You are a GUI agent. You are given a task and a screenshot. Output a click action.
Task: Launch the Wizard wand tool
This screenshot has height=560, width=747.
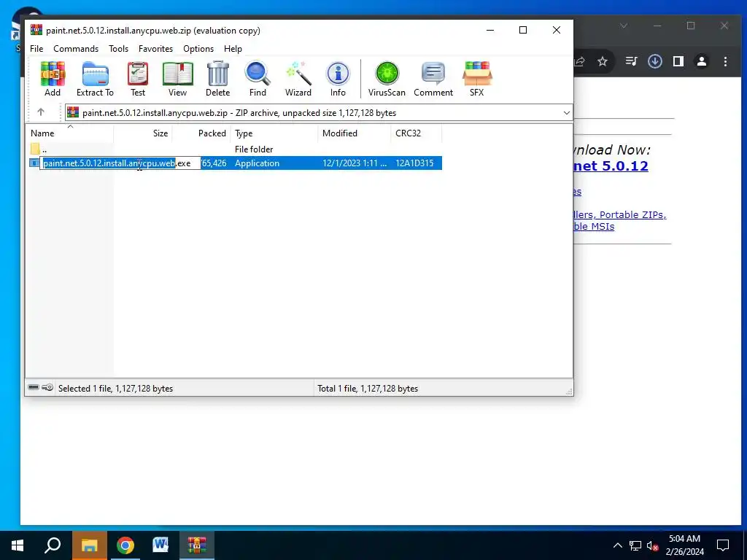(x=298, y=79)
